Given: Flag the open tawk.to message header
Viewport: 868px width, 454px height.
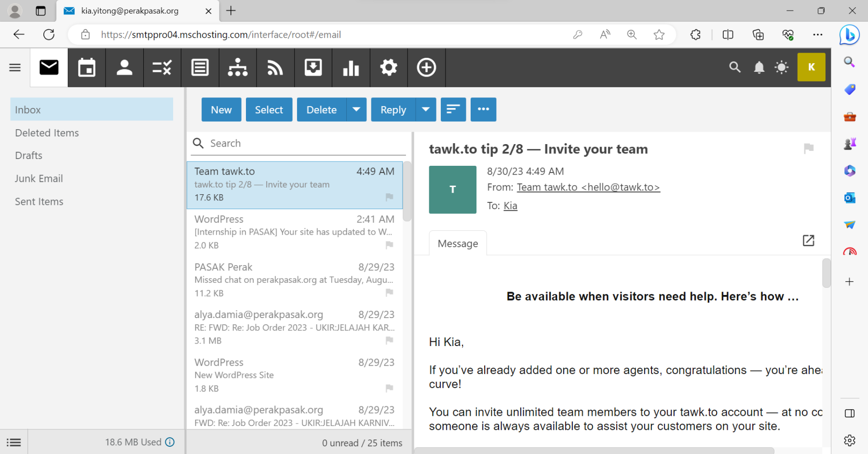Looking at the screenshot, I should (809, 148).
